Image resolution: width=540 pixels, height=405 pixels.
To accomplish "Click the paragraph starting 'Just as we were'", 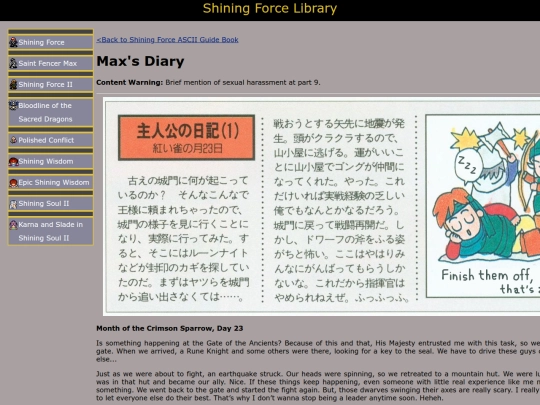I will [x=318, y=386].
